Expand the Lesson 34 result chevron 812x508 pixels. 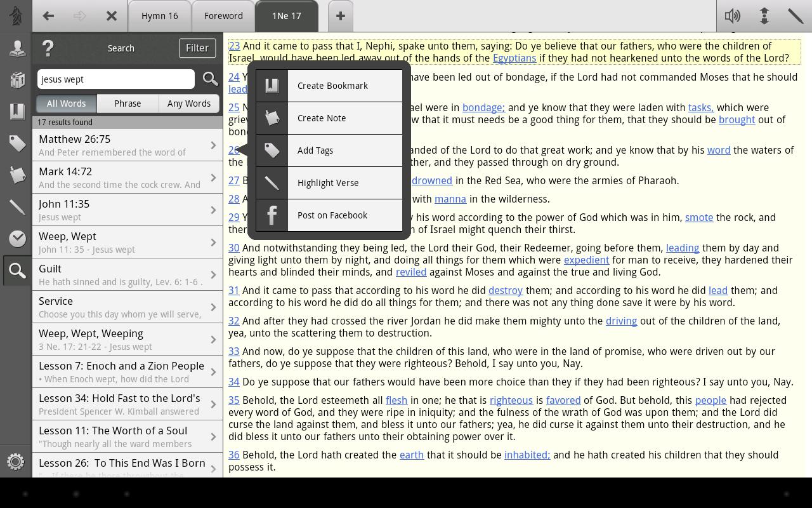[214, 404]
